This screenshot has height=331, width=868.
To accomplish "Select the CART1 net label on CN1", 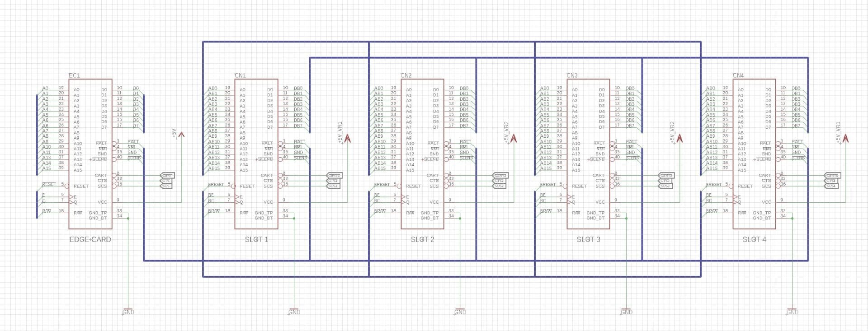I will (334, 175).
